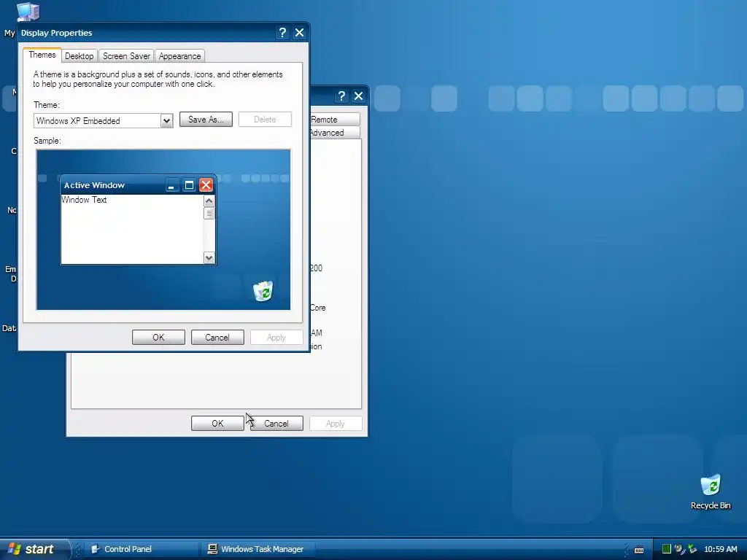Viewport: 747px width, 560px height.
Task: Switch to the Desktop tab
Action: (79, 56)
